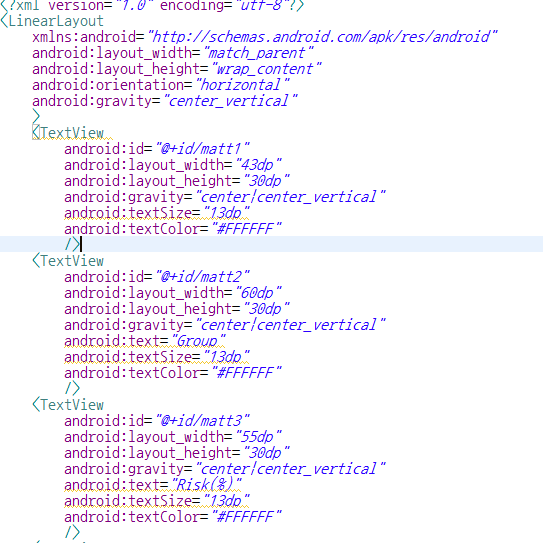543x543 pixels.
Task: Click the @+id/matt2 id value
Action: (202, 277)
